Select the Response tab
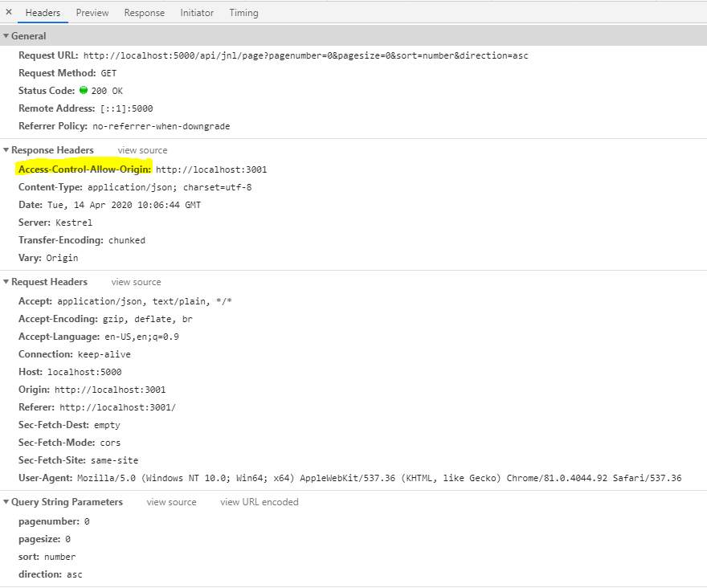Image resolution: width=707 pixels, height=588 pixels. click(x=144, y=12)
